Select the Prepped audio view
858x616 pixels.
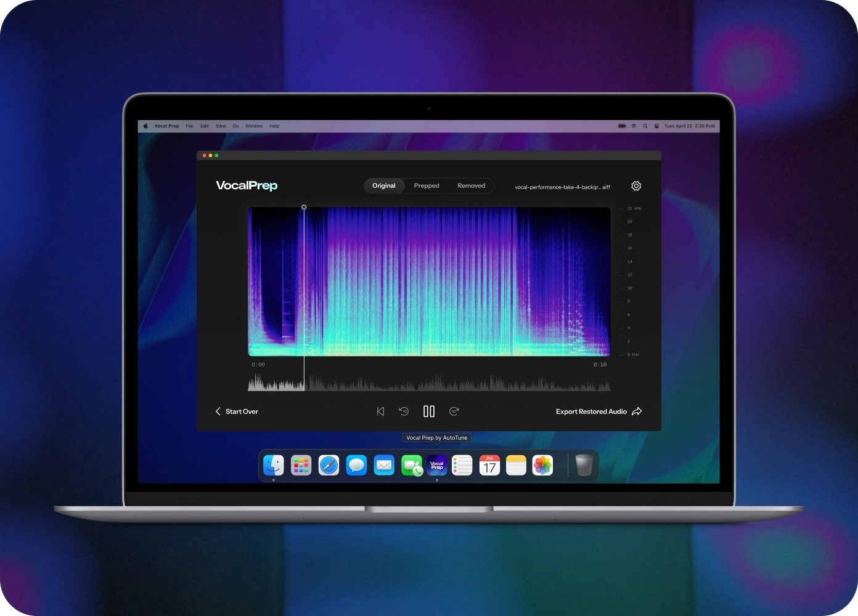point(427,186)
